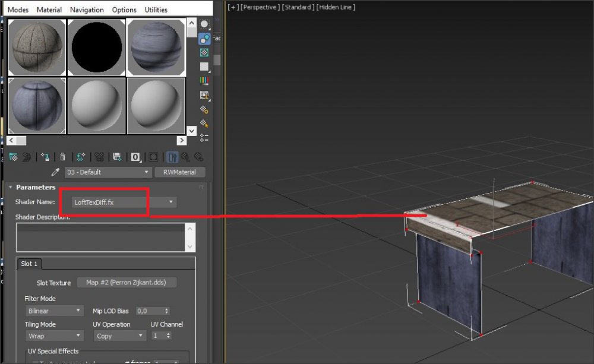Click the Make Preview filmstrip icon
This screenshot has width=594, height=364.
click(204, 95)
